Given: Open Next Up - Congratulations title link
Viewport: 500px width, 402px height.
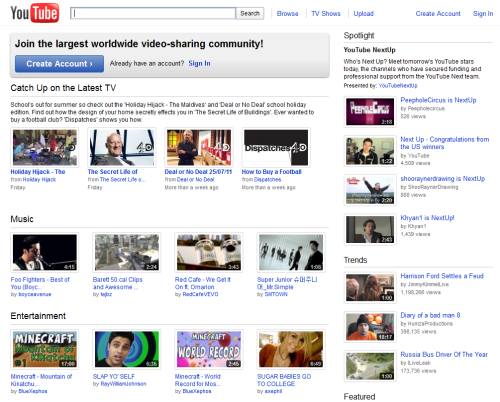Looking at the screenshot, I should click(x=445, y=143).
